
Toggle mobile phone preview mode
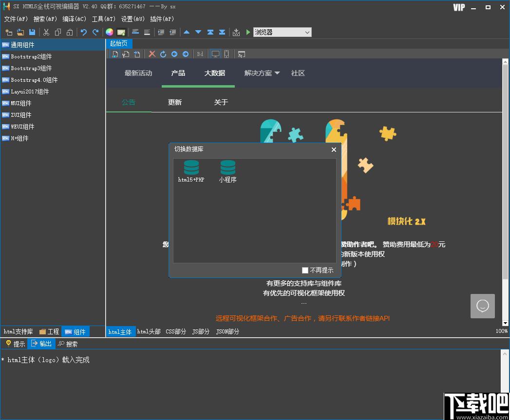coord(227,54)
